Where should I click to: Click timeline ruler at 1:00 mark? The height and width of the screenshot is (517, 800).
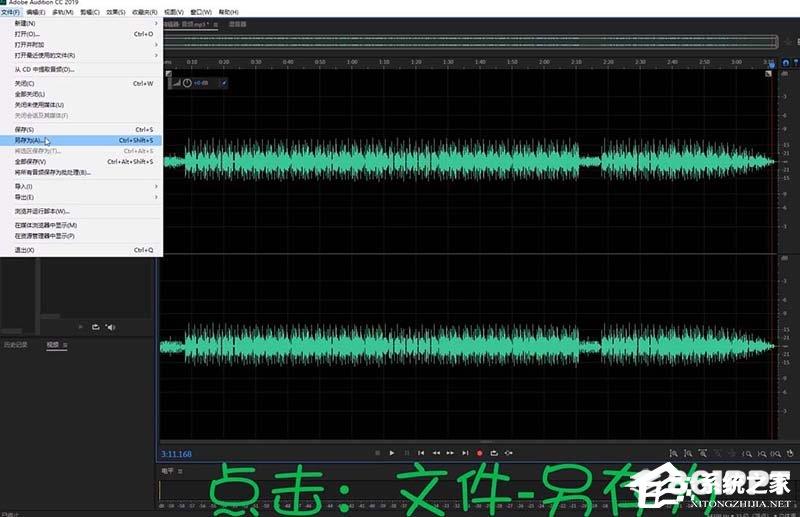click(x=352, y=62)
